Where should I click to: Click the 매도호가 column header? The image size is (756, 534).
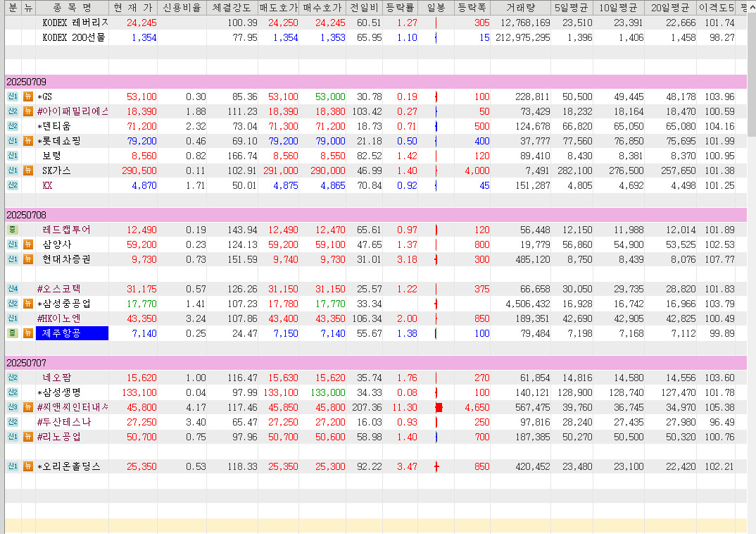[x=279, y=7]
